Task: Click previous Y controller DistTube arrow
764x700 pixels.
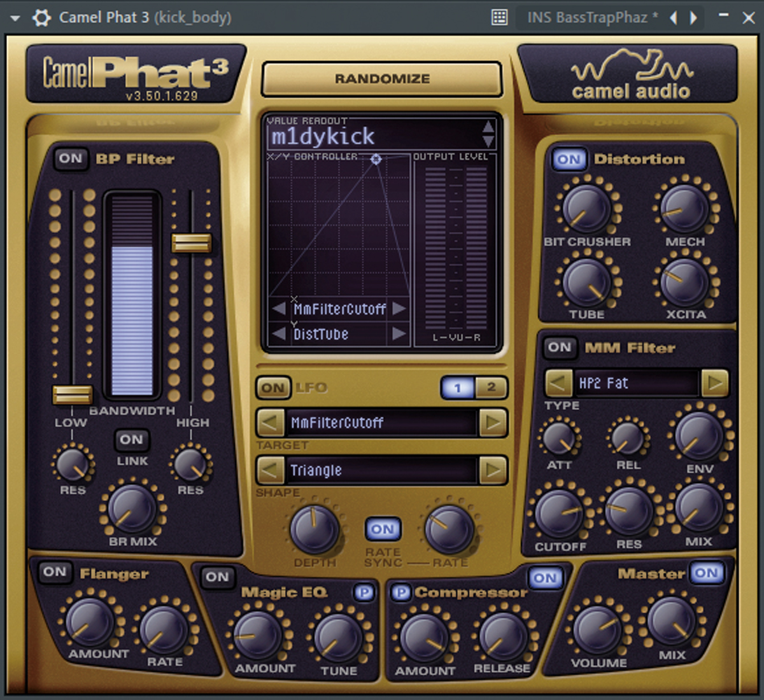Action: tap(279, 333)
